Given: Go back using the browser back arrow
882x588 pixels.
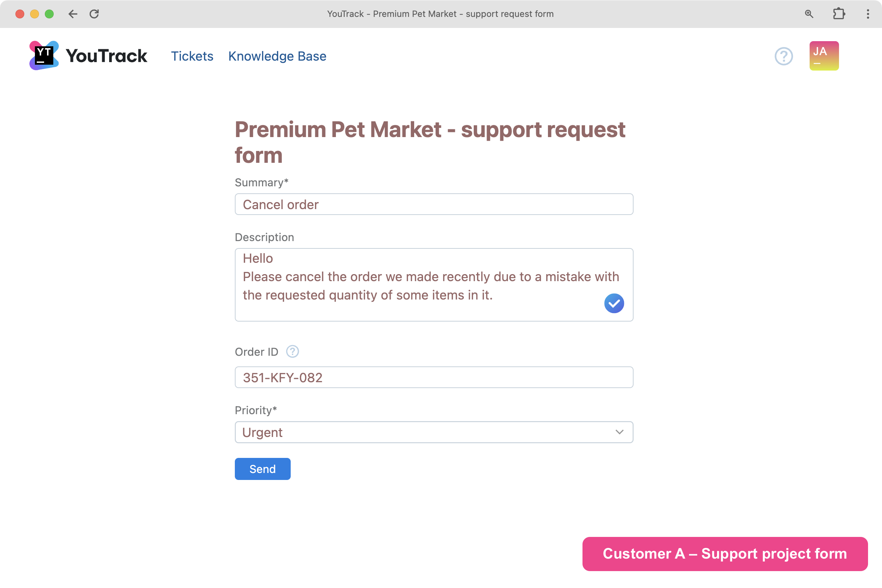Looking at the screenshot, I should pyautogui.click(x=73, y=14).
